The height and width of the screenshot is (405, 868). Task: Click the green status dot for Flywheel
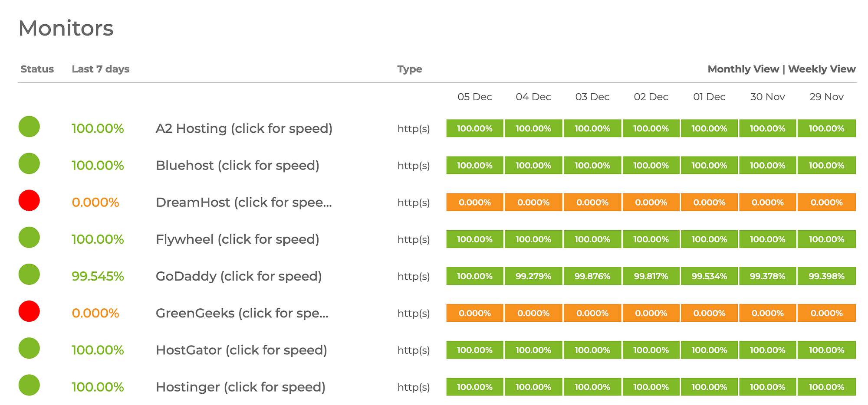[x=29, y=237]
